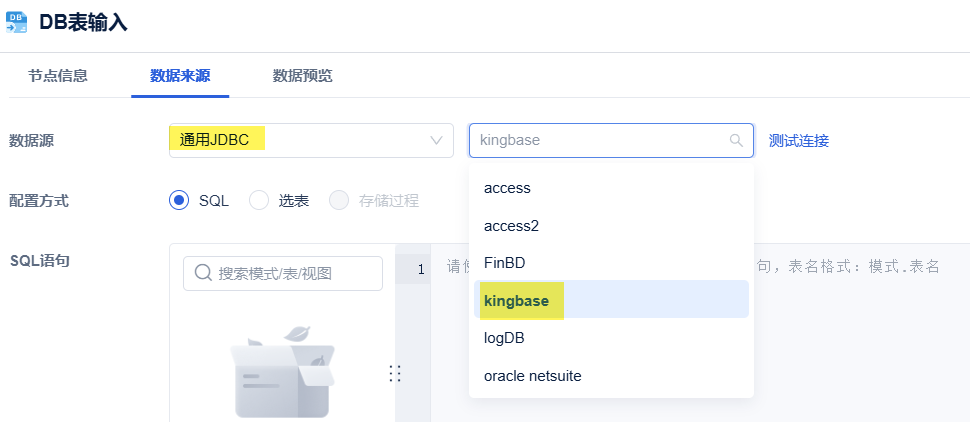Choose access from the dropdown list

(x=507, y=188)
